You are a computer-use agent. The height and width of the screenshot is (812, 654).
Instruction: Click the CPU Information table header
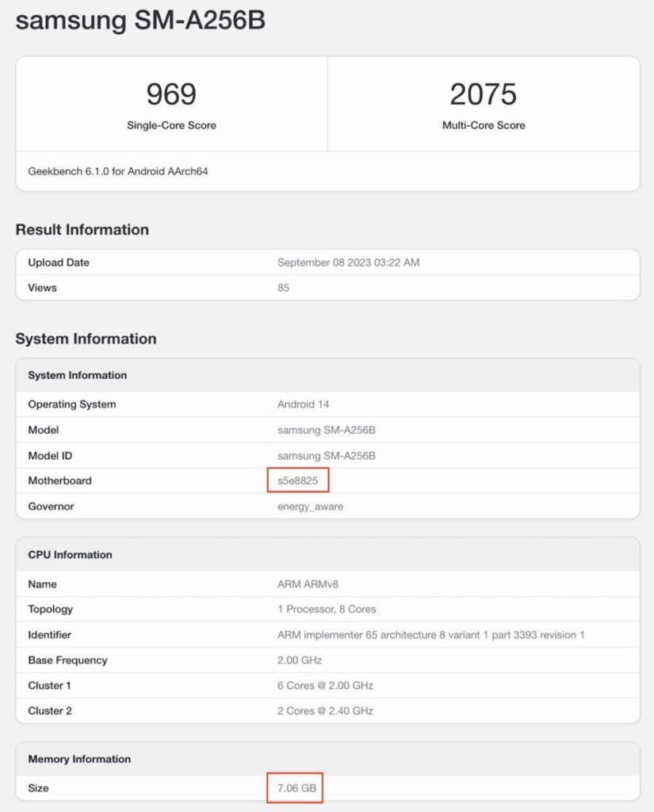click(71, 554)
